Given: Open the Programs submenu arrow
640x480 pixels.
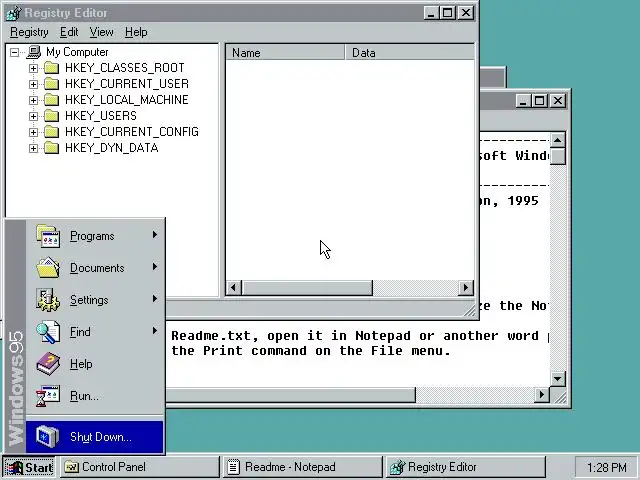Looking at the screenshot, I should (x=155, y=235).
